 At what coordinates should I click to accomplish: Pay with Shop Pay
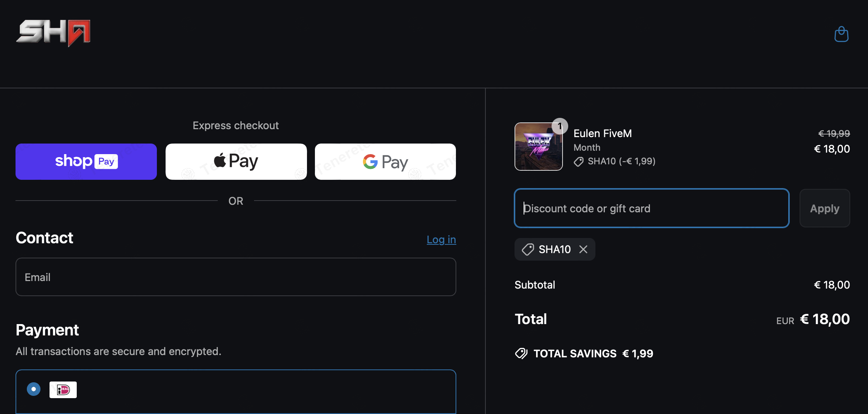(86, 161)
